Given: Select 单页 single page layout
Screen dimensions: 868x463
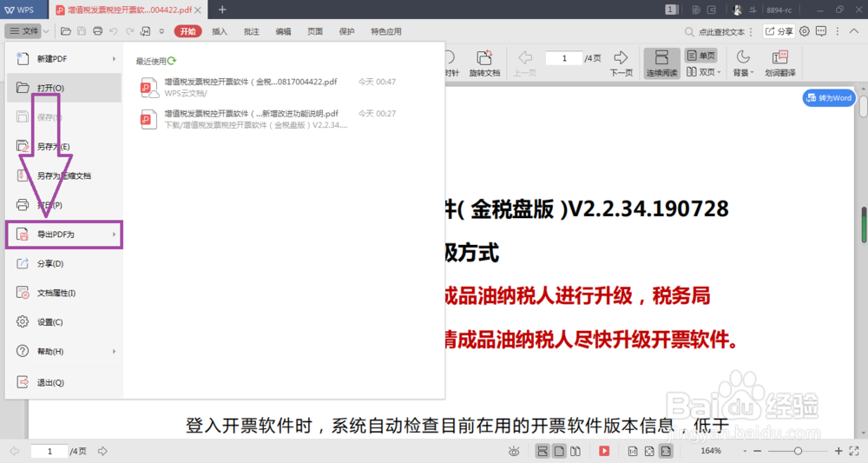Looking at the screenshot, I should (700, 56).
